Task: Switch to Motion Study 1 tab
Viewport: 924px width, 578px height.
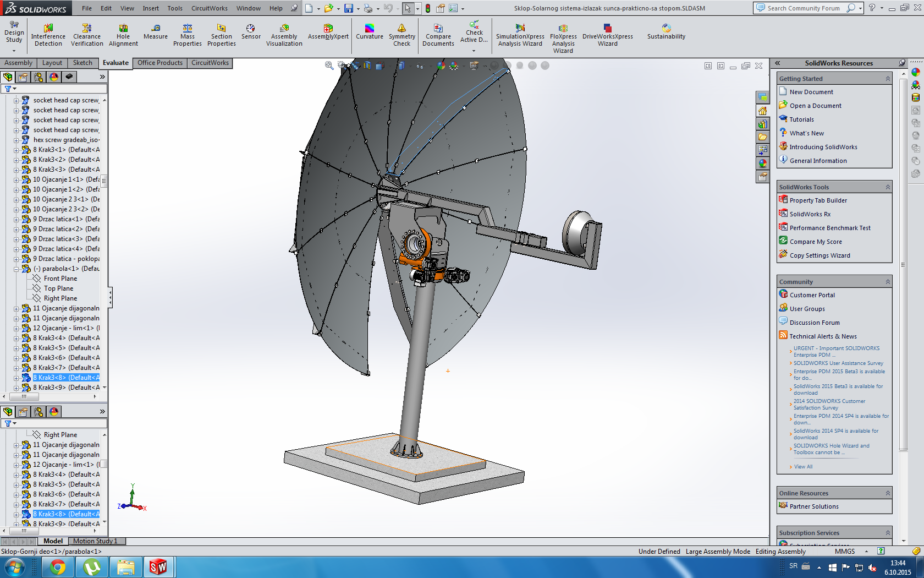Action: [95, 541]
